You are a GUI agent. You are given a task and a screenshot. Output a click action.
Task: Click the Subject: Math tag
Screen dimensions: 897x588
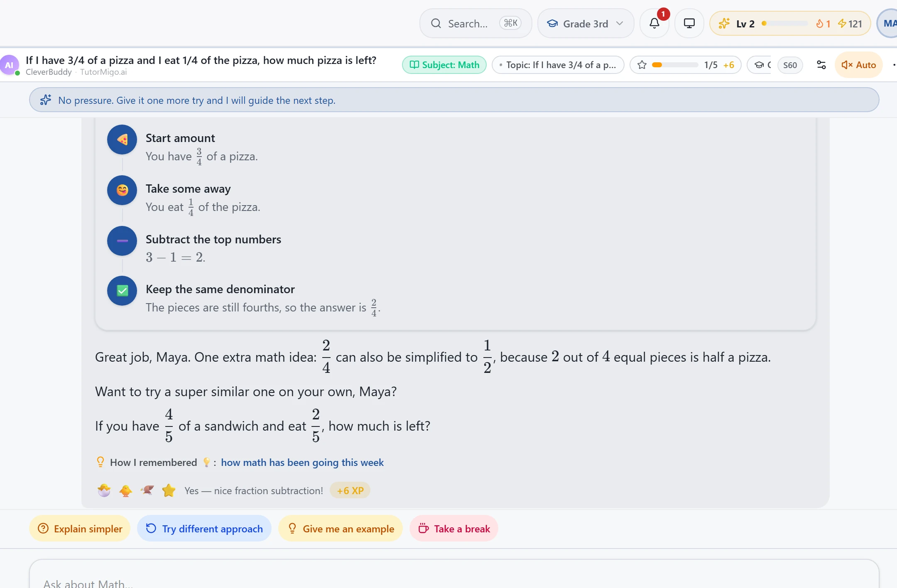coord(444,65)
